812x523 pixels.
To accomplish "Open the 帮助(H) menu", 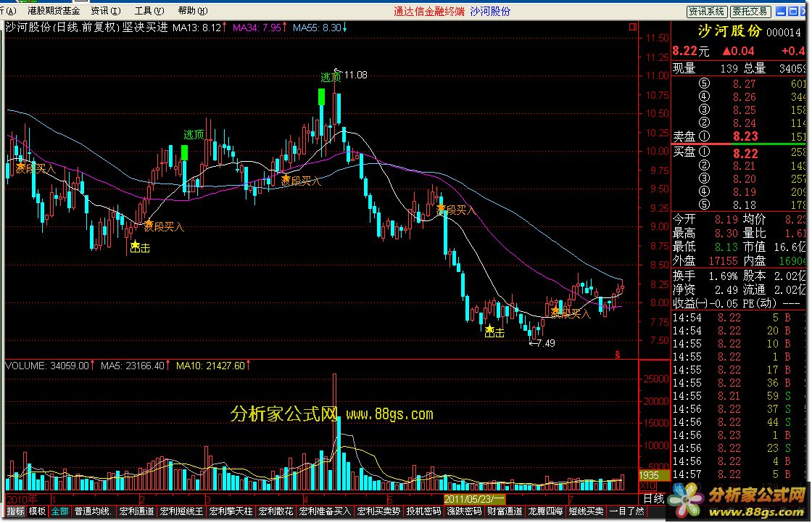I will coord(193,10).
